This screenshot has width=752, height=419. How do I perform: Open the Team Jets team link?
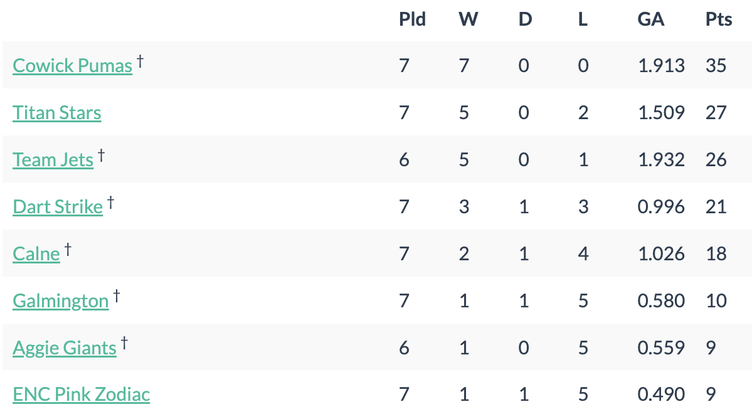53,160
